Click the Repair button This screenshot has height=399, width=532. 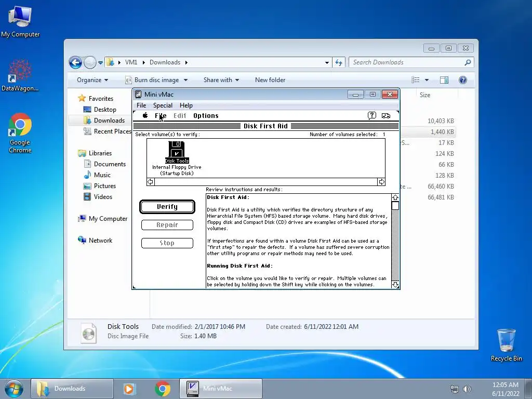pyautogui.click(x=167, y=225)
